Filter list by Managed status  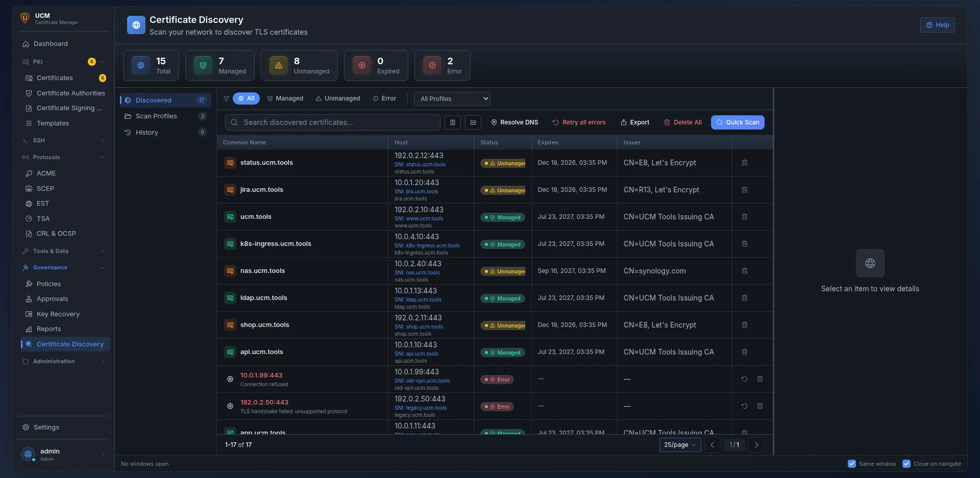coord(285,98)
